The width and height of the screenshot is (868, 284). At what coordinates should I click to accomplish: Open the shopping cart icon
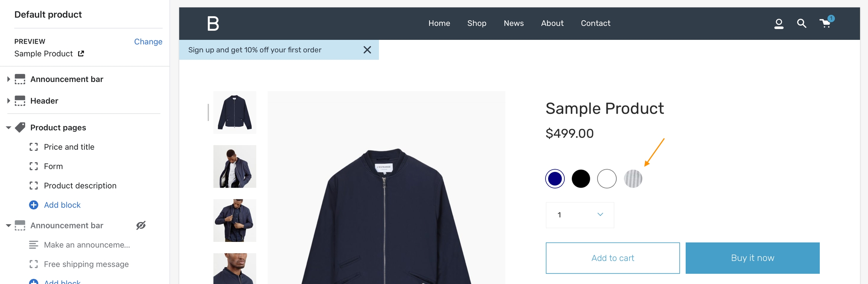click(x=825, y=24)
